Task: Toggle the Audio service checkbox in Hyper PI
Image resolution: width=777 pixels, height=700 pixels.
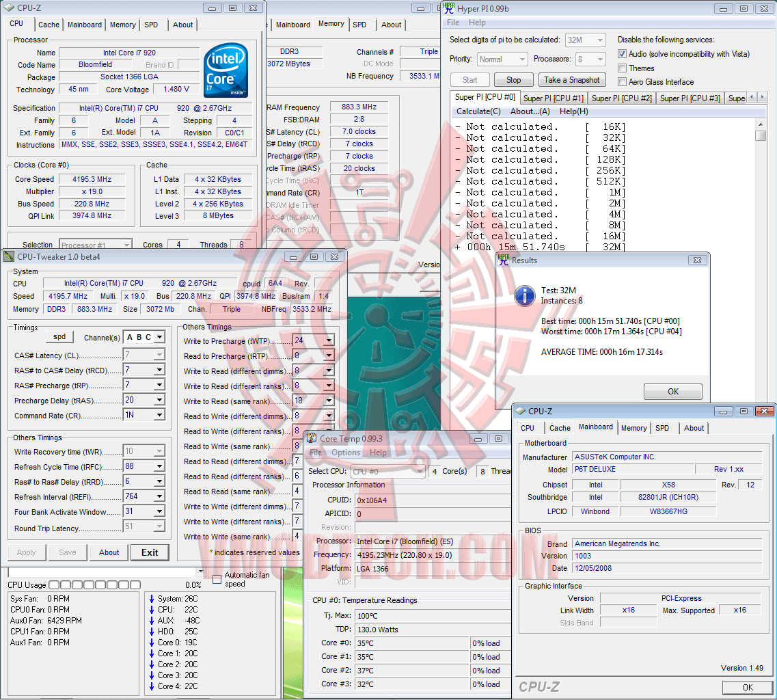Action: (622, 53)
